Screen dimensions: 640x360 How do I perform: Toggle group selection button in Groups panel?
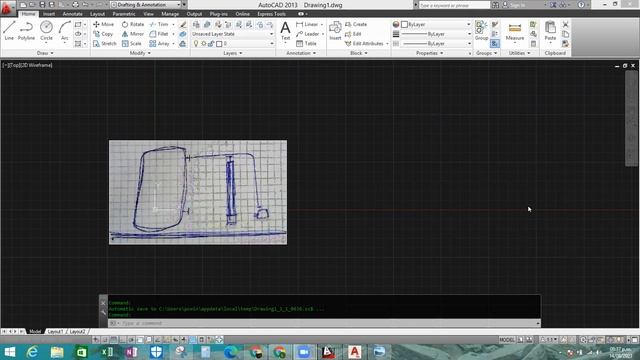(x=495, y=43)
